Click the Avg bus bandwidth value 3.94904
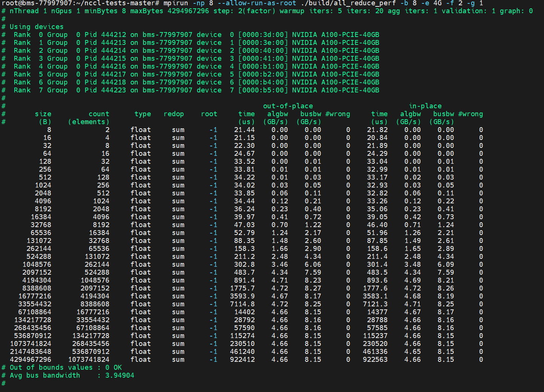Viewport: 544px width, 392px height. click(x=120, y=375)
